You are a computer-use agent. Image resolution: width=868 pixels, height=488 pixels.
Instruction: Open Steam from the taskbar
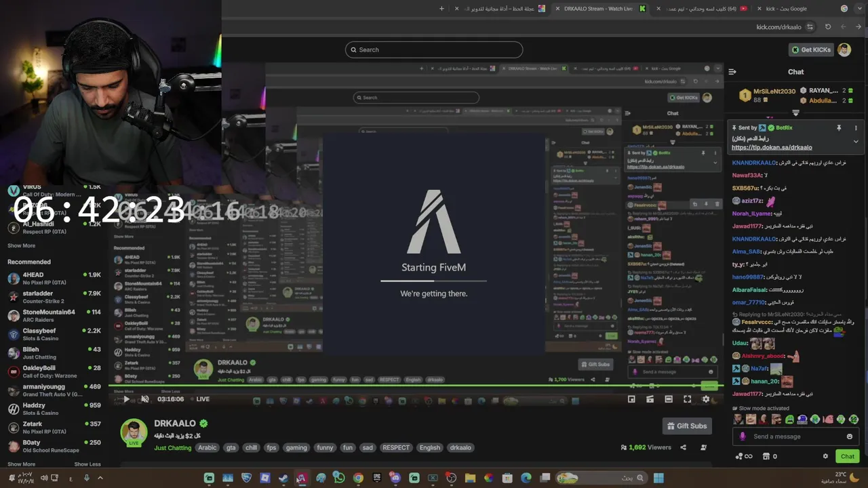click(x=283, y=478)
